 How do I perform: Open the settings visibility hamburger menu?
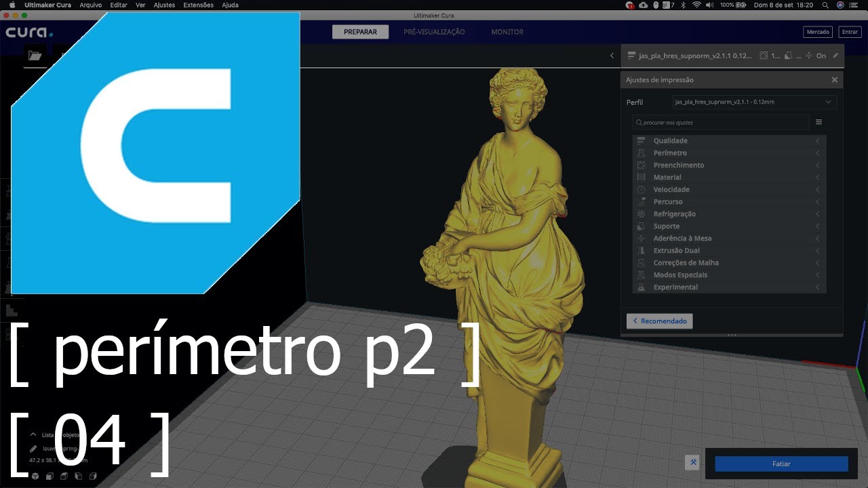tap(818, 123)
